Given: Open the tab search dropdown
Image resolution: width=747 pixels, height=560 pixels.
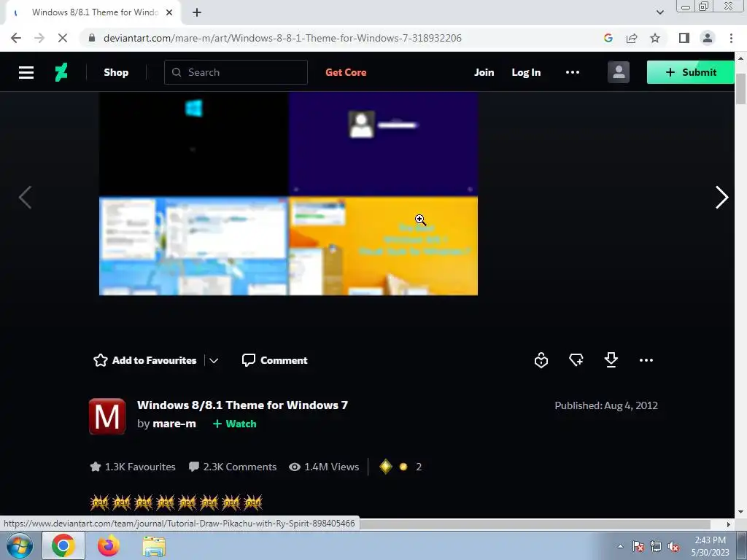Looking at the screenshot, I should [x=659, y=13].
